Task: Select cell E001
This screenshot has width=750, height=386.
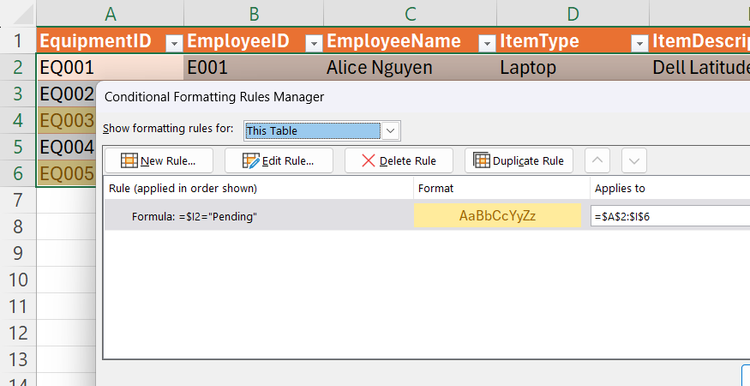Action: [254, 67]
